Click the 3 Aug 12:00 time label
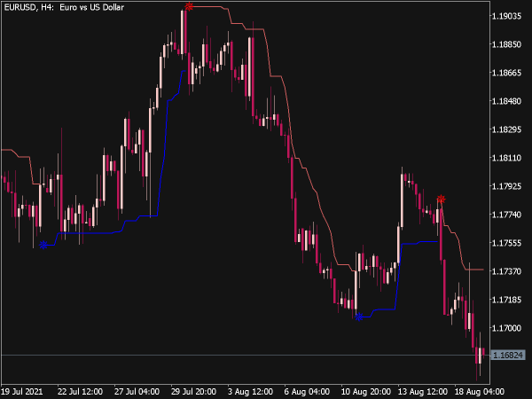532x399 pixels. tap(250, 392)
